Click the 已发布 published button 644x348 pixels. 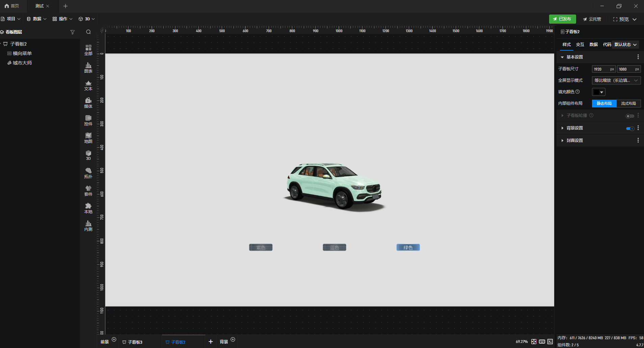pyautogui.click(x=562, y=19)
